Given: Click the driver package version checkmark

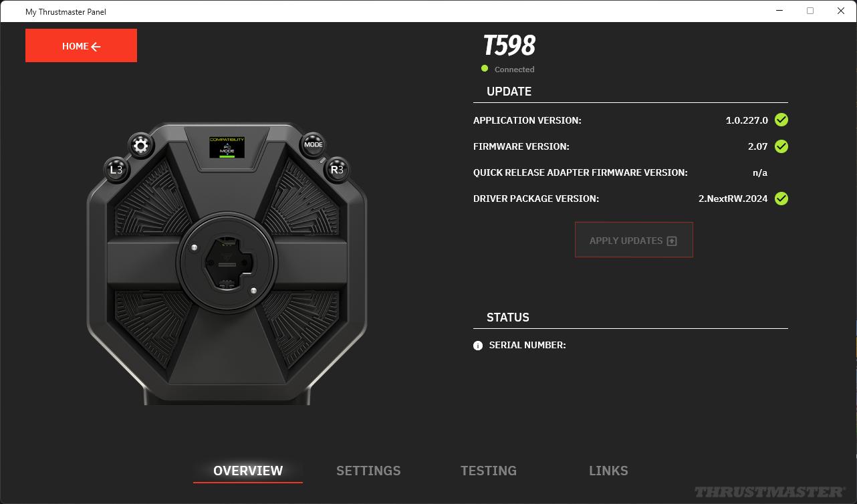Looking at the screenshot, I should 781,199.
